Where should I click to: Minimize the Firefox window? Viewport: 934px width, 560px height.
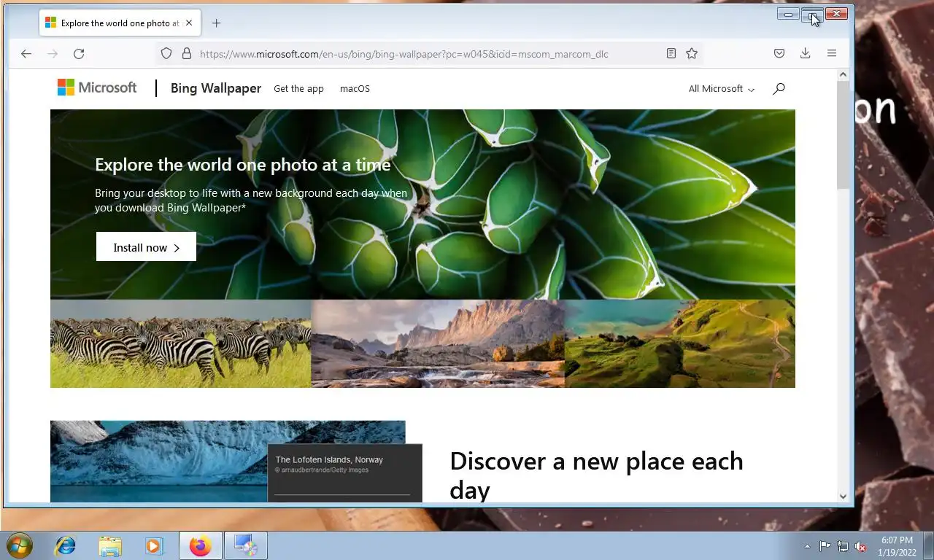(788, 14)
